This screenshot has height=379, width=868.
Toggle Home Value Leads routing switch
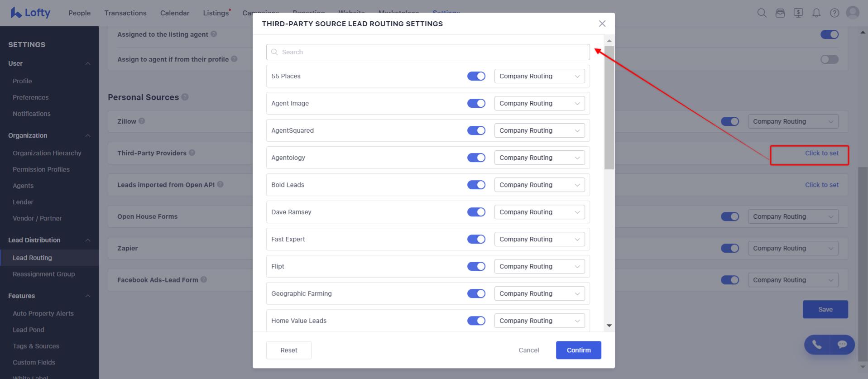(x=476, y=321)
